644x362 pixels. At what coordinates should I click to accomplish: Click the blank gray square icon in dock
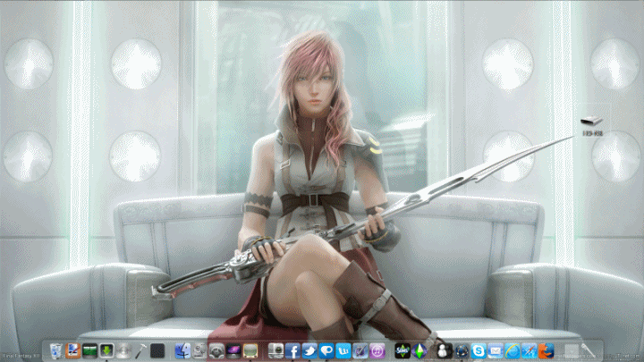[572, 351]
